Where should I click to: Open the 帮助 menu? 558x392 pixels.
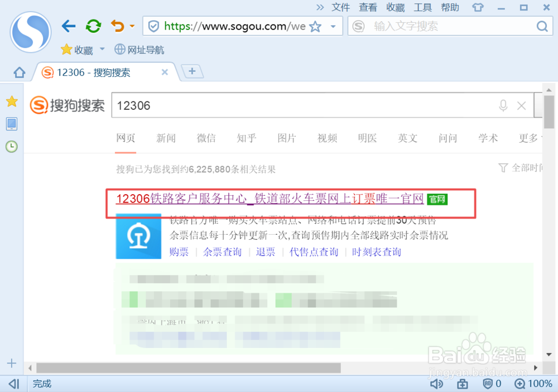tap(450, 7)
